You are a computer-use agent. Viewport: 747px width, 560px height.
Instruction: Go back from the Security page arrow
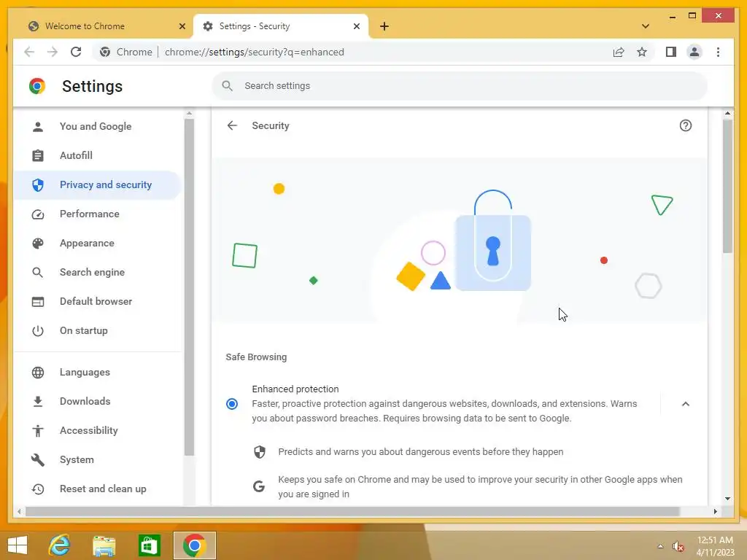232,125
